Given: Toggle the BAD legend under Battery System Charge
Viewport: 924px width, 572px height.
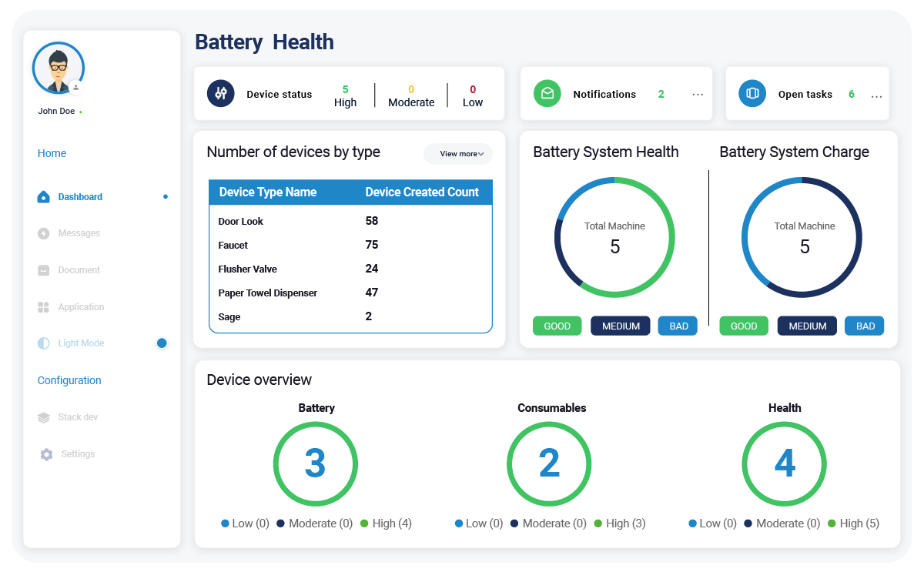Looking at the screenshot, I should pyautogui.click(x=865, y=326).
